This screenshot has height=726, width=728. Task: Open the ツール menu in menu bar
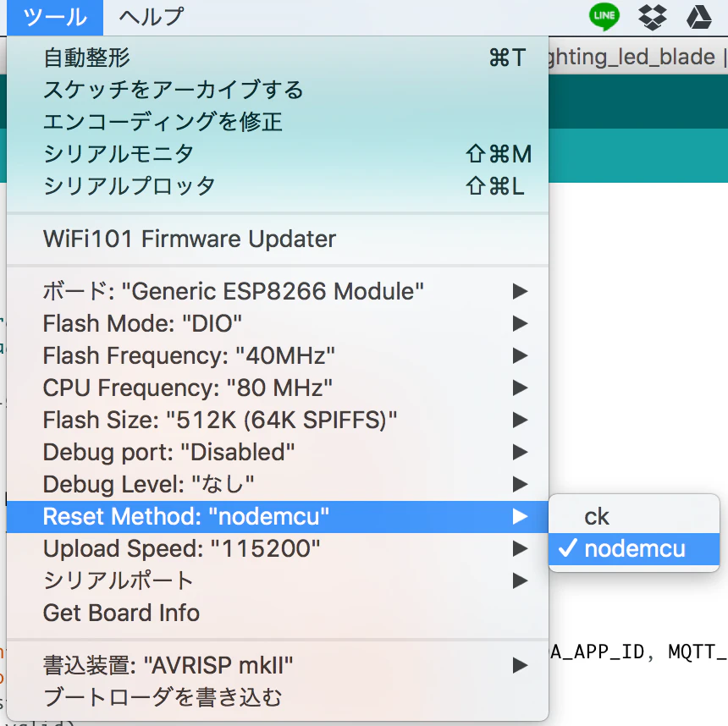point(55,17)
